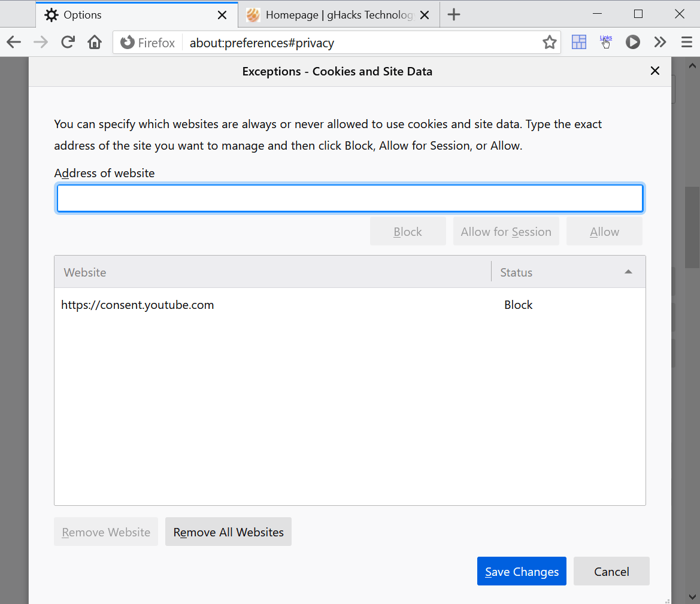Reload the current page

[68, 42]
